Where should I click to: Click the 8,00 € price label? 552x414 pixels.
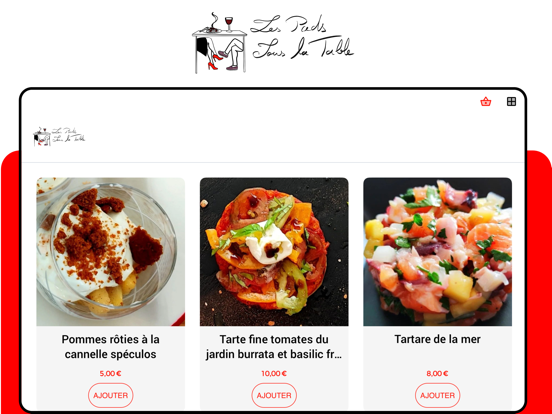(437, 374)
